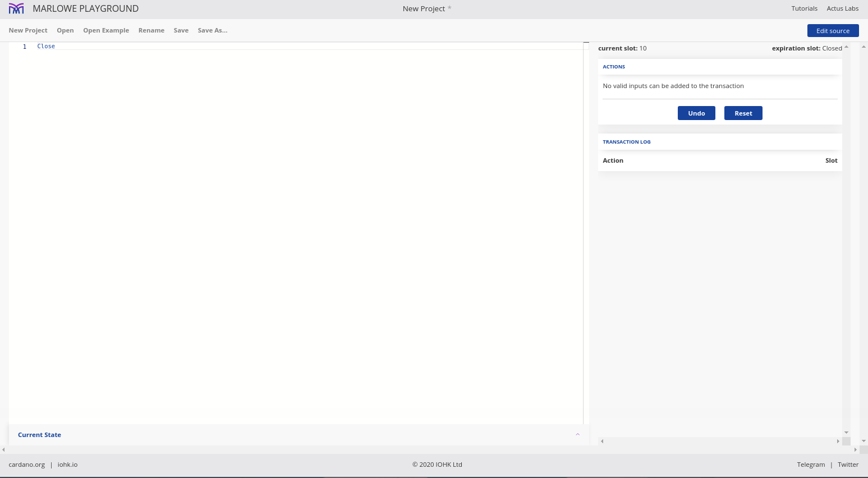Click the Marlowe logo icon
Image resolution: width=868 pixels, height=478 pixels.
(x=16, y=8)
